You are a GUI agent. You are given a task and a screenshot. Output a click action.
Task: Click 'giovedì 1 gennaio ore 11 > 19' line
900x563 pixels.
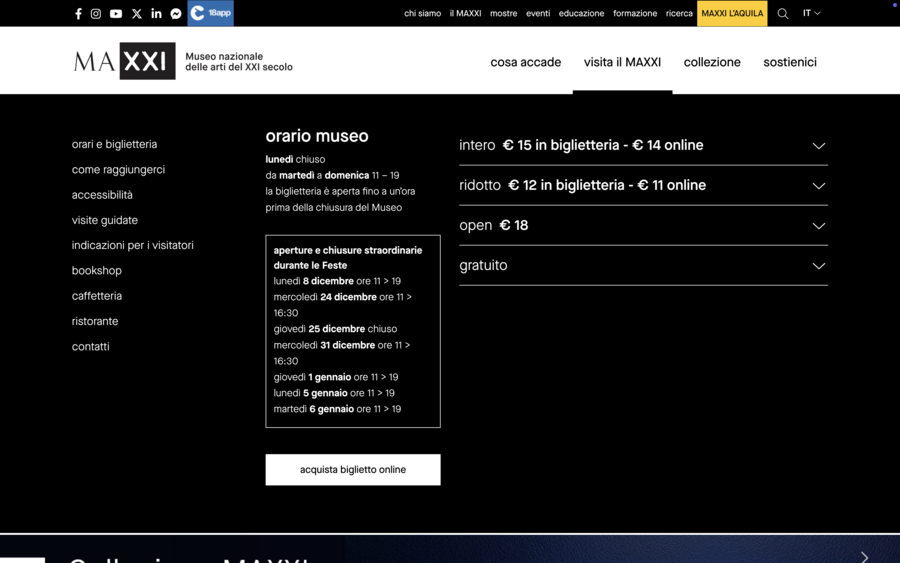coord(336,377)
